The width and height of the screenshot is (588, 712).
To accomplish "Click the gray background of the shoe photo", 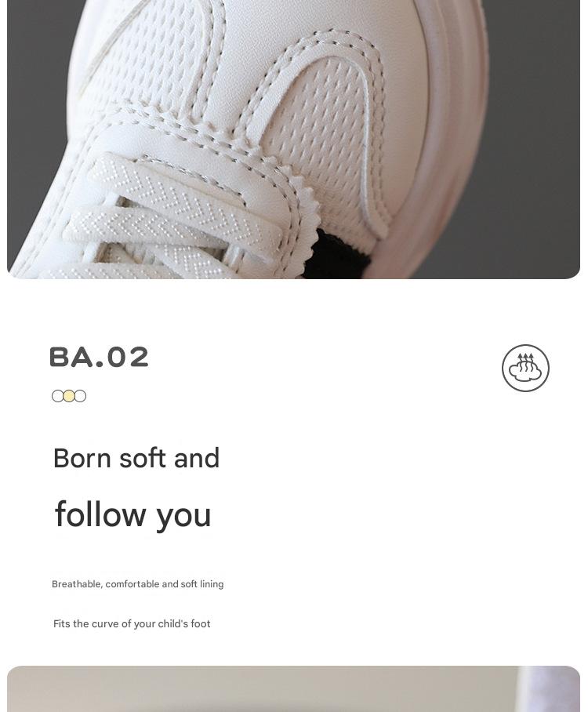I will coord(535,136).
